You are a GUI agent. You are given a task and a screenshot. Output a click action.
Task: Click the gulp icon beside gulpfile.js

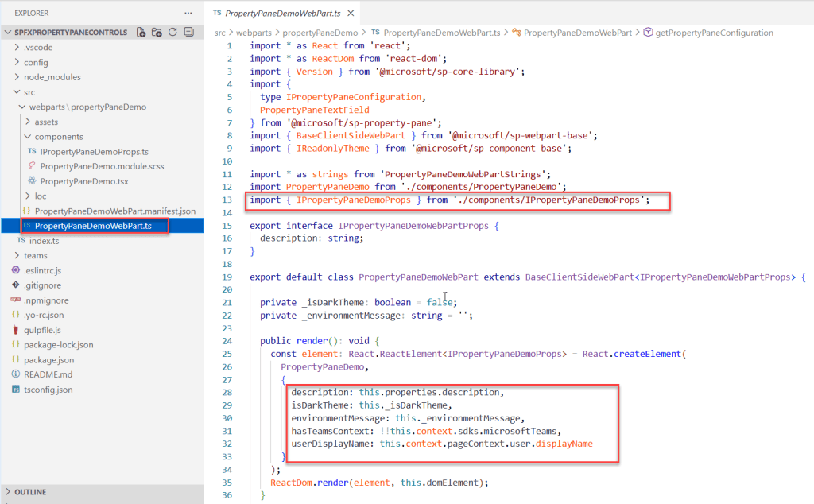[x=16, y=330]
